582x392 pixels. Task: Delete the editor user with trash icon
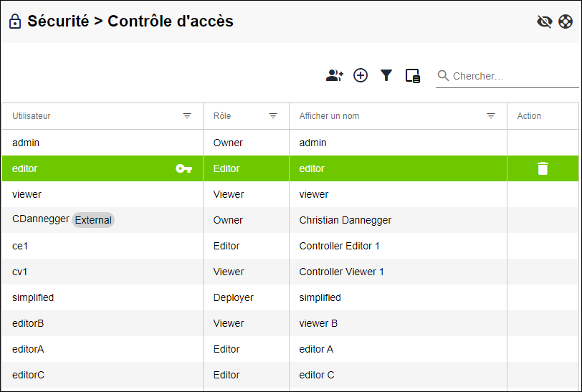(x=543, y=168)
